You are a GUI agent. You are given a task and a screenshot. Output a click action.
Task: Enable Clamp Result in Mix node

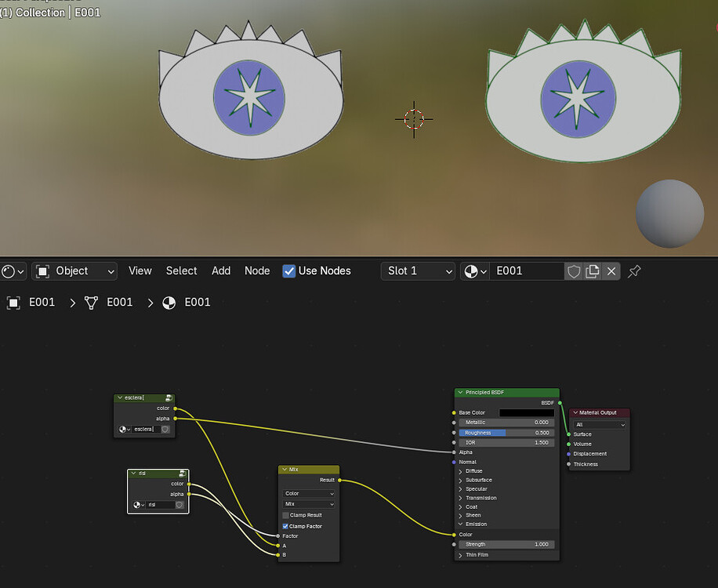[x=285, y=515]
